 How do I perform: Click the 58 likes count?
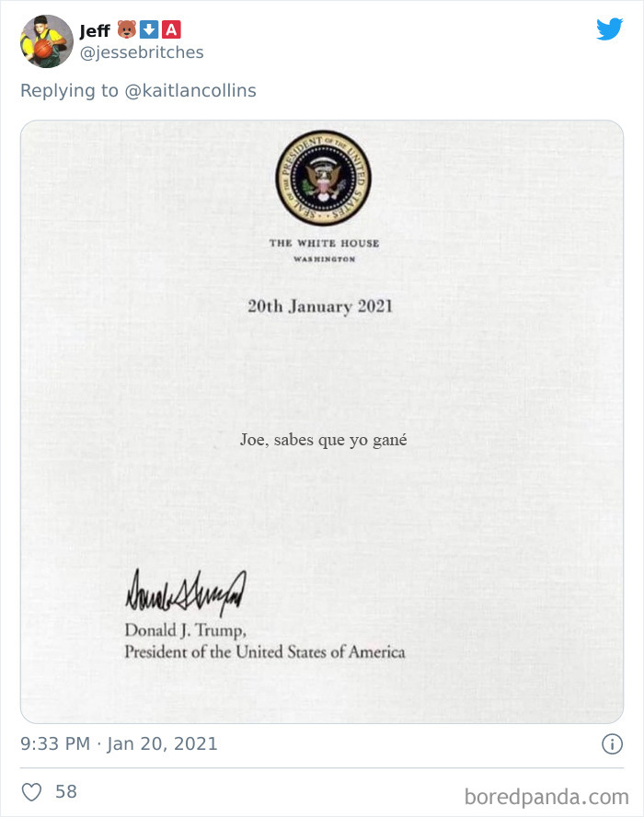[x=66, y=792]
